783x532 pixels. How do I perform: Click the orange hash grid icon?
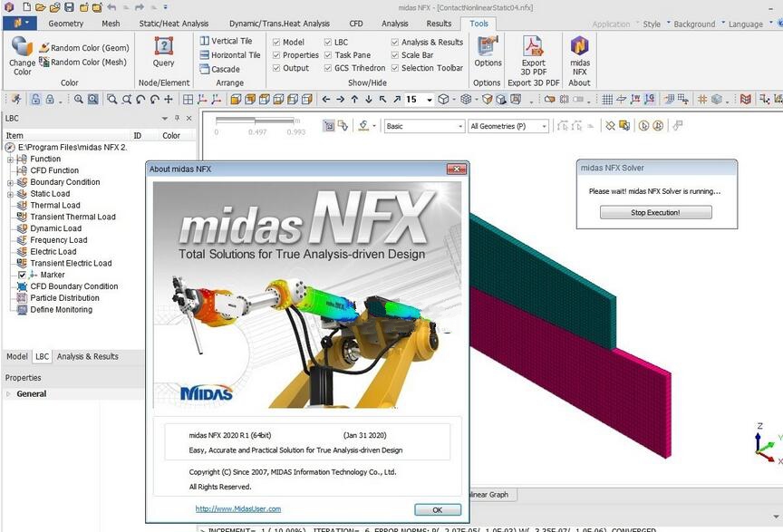click(x=702, y=99)
